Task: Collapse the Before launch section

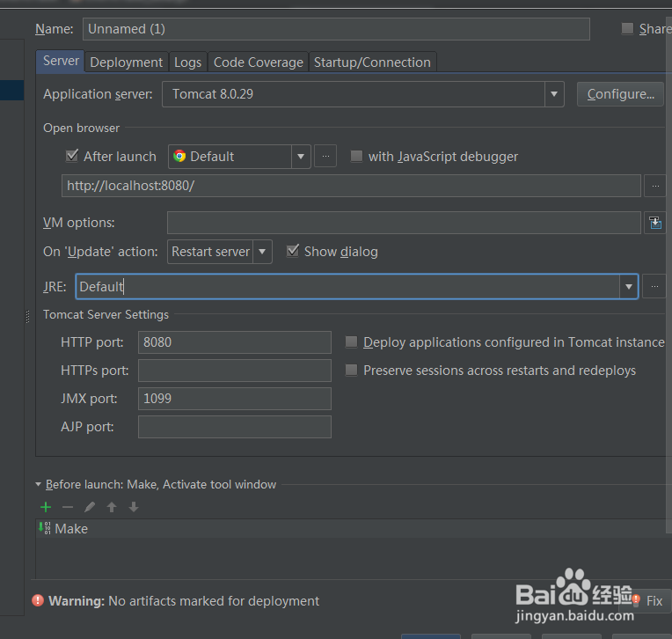Action: [38, 484]
